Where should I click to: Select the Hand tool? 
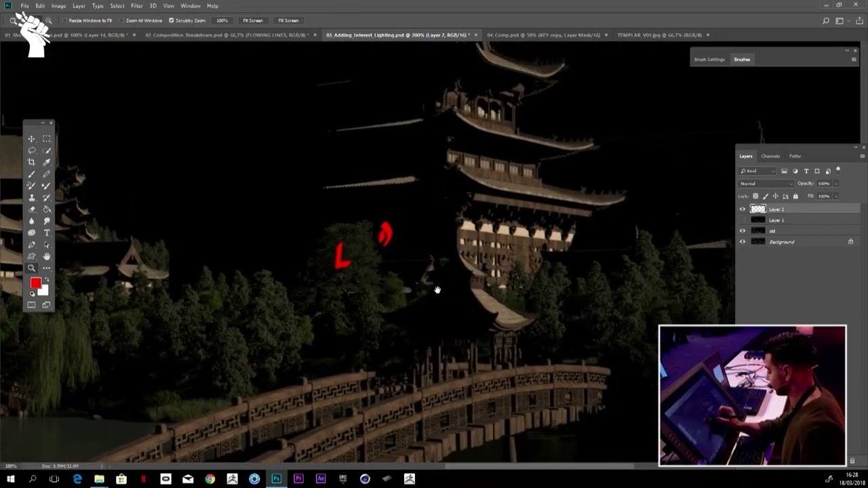[46, 256]
